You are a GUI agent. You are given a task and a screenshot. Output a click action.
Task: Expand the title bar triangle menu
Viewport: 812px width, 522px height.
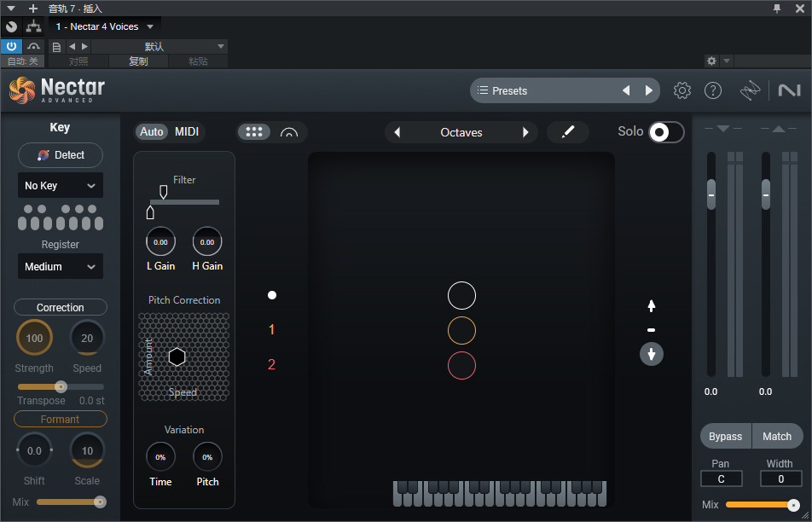[11, 9]
